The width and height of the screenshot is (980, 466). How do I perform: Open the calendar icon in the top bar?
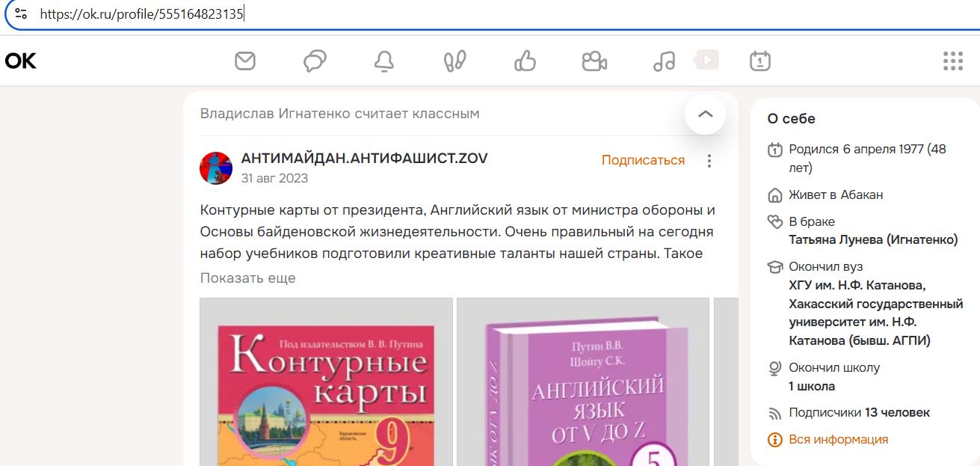pos(759,61)
